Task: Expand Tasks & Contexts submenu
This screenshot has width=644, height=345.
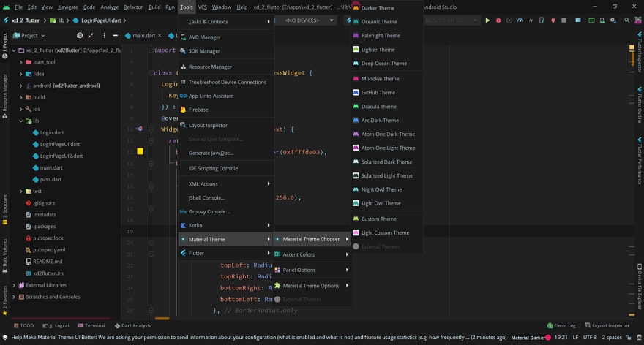Action: [x=226, y=22]
